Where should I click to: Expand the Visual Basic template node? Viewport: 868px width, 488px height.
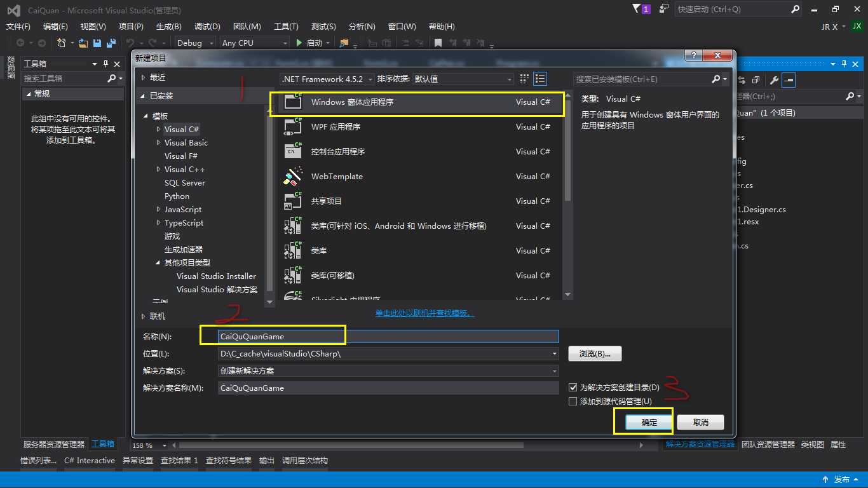click(159, 142)
